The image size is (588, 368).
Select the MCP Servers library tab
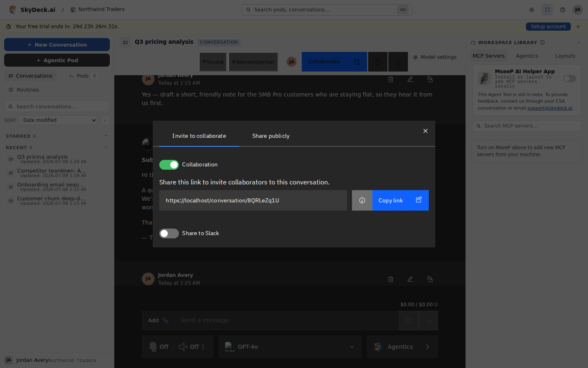488,56
